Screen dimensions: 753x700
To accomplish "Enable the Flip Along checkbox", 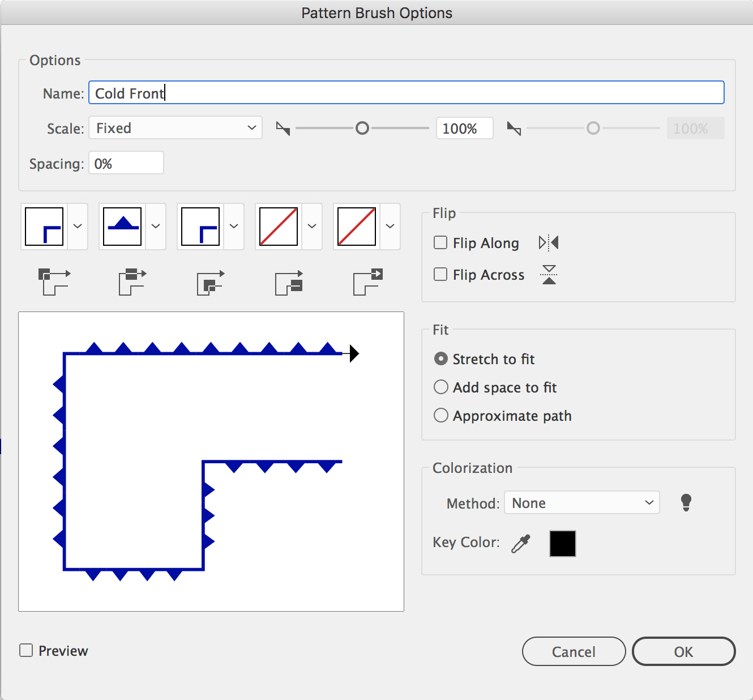I will [x=440, y=243].
